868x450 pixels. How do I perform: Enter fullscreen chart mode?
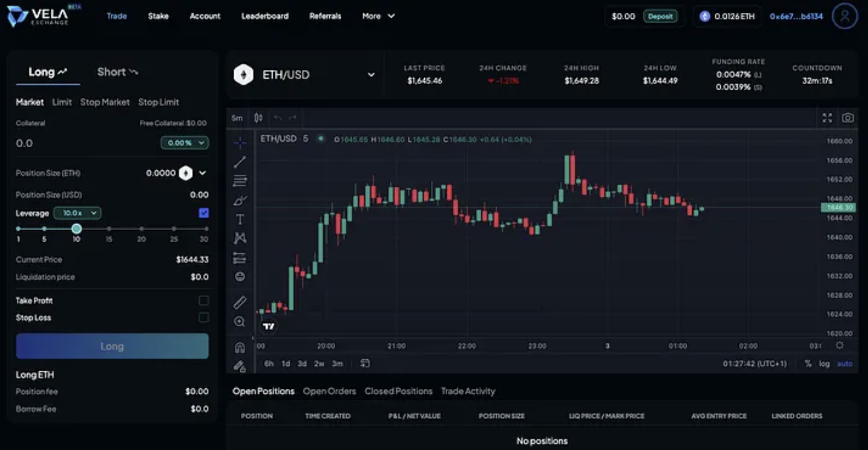(x=827, y=117)
